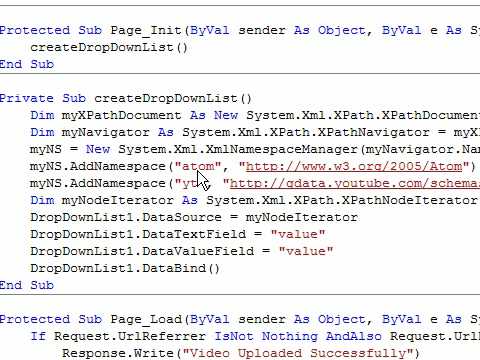The height and width of the screenshot is (360, 480).
Task: Click System.Xml.XmlNamespaceManager constructor text
Action: (x=238, y=149)
